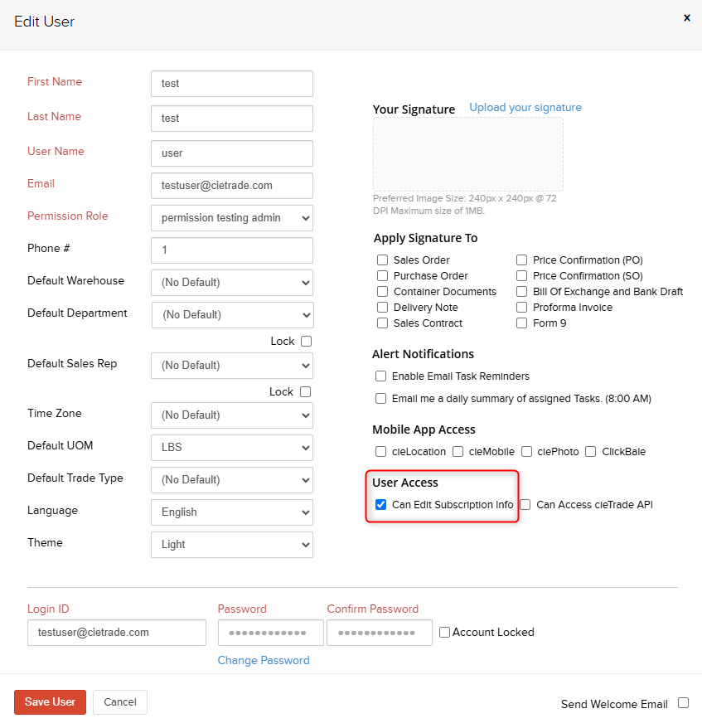Check the Sales Order signature checkbox

coord(382,260)
